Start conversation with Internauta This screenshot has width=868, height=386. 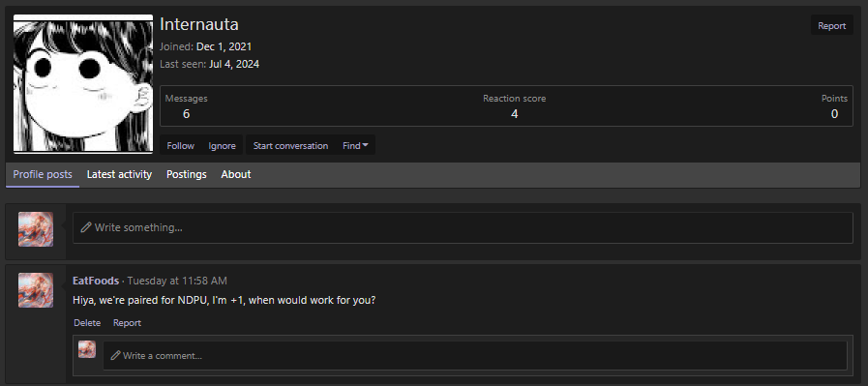(290, 146)
